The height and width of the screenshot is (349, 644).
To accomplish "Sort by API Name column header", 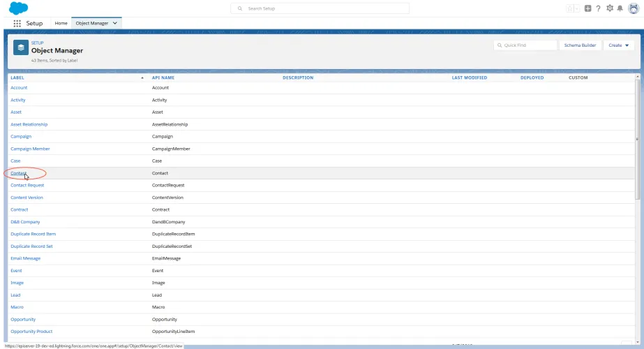I will tap(163, 77).
